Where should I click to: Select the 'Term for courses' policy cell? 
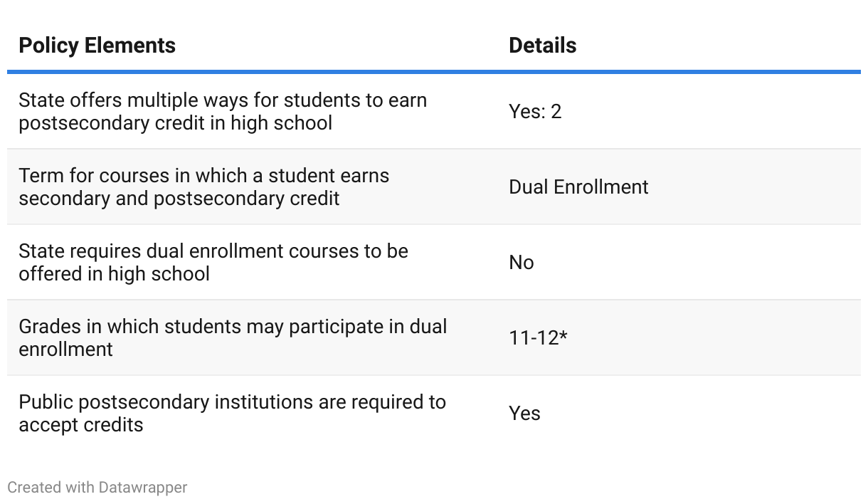(x=203, y=187)
